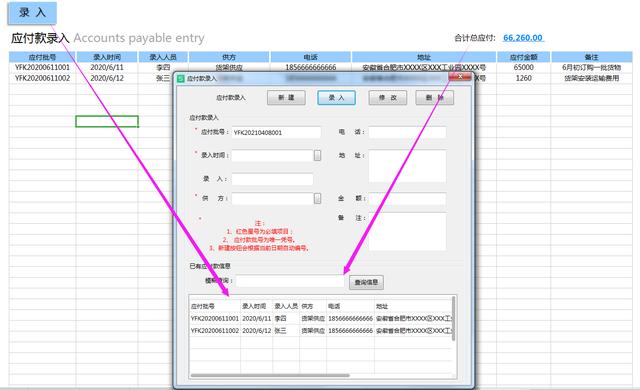Focus the 金额 amount input field
This screenshot has width=640, height=390.
pyautogui.click(x=407, y=199)
